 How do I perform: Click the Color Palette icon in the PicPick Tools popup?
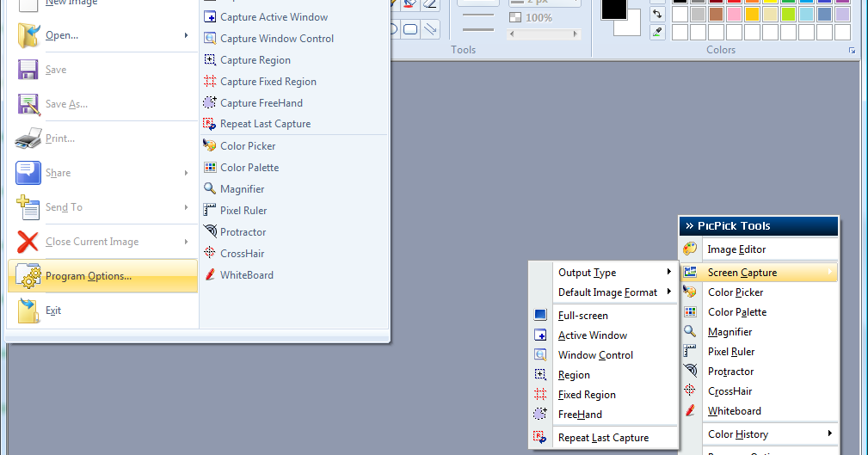point(690,311)
